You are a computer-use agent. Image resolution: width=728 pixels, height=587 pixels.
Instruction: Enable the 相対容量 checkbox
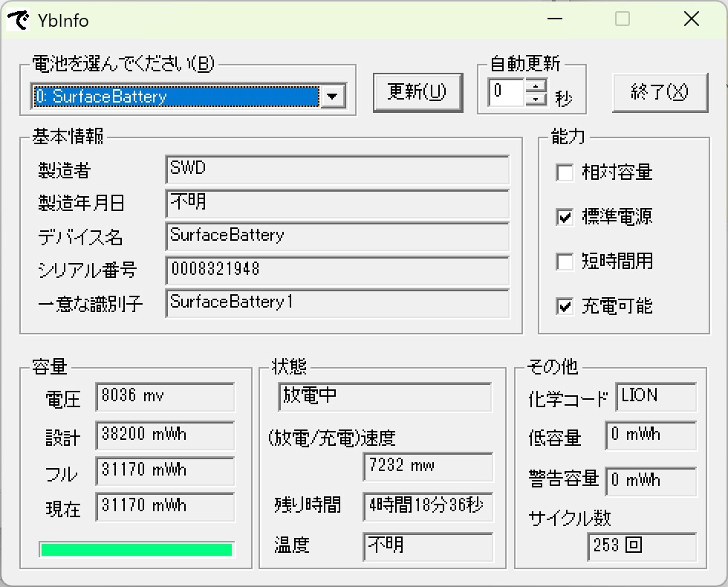[564, 172]
